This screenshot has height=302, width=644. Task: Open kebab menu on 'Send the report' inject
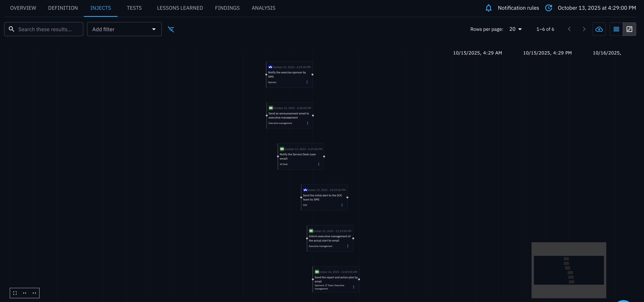pyautogui.click(x=354, y=287)
